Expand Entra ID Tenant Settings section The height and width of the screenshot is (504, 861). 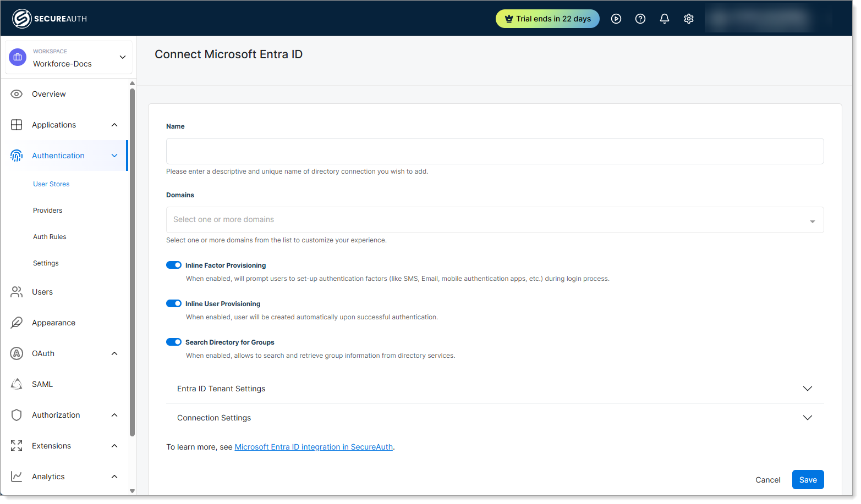(x=495, y=389)
